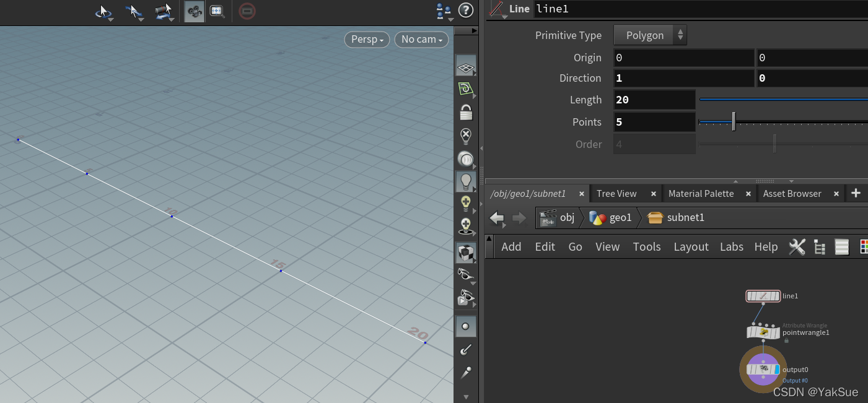The image size is (868, 403).
Task: Select the pointwrangle1 node in the network
Action: [763, 332]
